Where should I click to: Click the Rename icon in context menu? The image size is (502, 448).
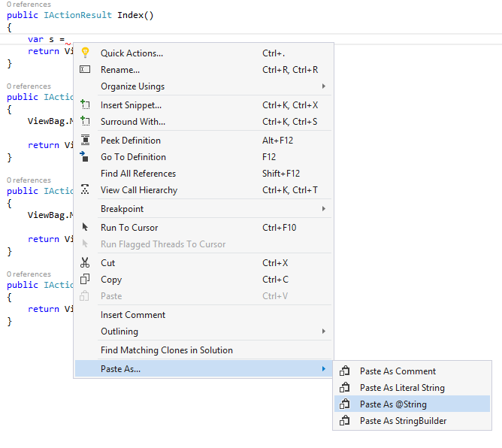85,69
